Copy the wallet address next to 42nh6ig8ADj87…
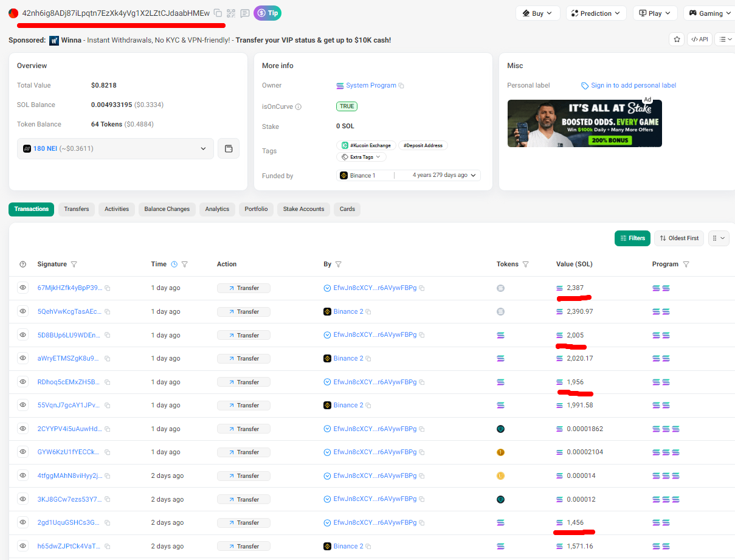The height and width of the screenshot is (560, 735). pos(218,13)
